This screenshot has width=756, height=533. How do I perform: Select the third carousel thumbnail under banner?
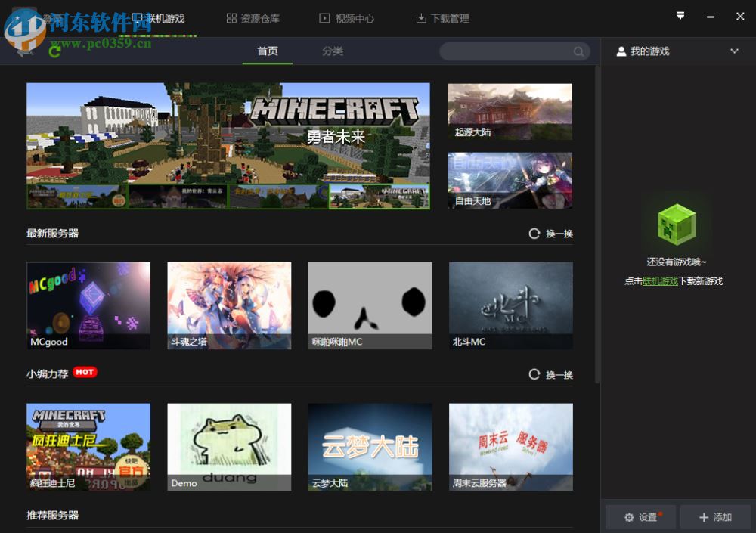278,197
